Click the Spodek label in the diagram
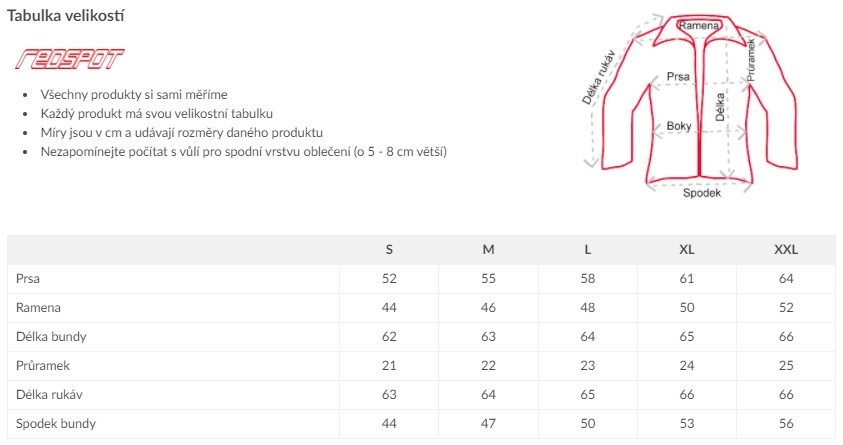This screenshot has height=445, width=843. (702, 193)
